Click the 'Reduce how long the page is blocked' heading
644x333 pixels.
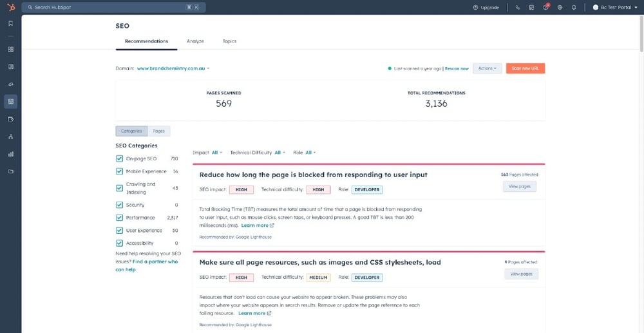[314, 175]
